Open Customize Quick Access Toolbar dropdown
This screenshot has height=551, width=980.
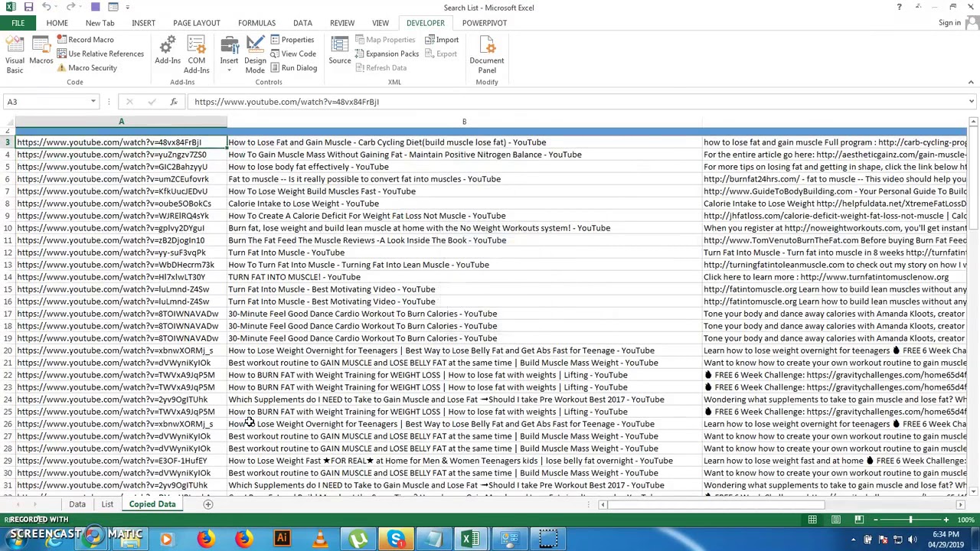point(128,7)
